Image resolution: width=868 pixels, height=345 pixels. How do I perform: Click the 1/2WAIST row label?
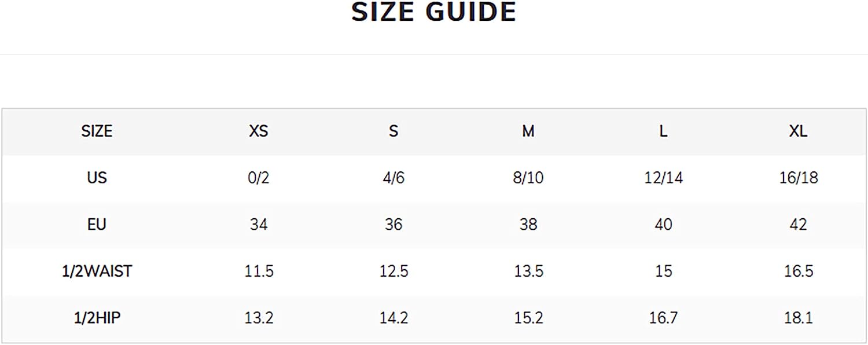click(97, 271)
